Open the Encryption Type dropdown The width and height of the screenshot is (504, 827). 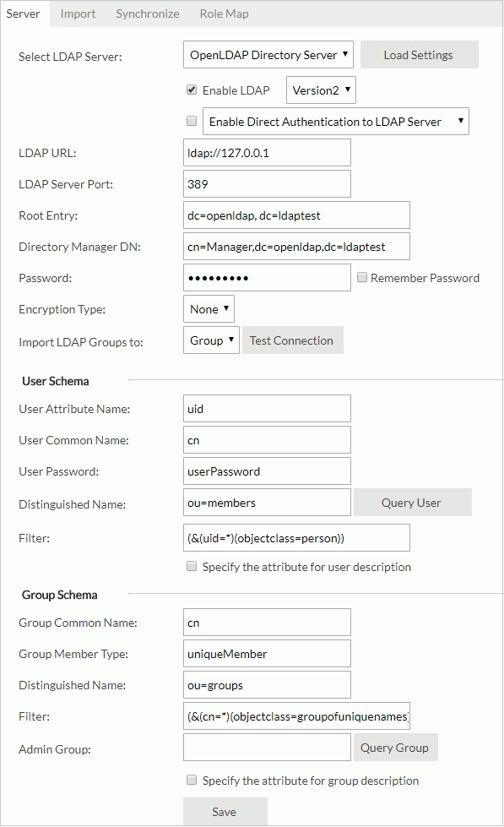click(x=208, y=309)
